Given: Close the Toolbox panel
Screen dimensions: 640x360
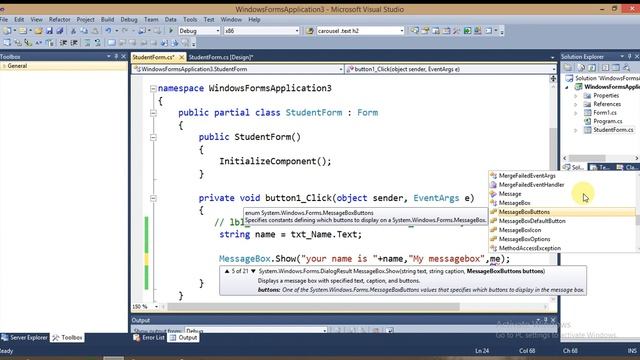Looking at the screenshot, I should pos(123,56).
